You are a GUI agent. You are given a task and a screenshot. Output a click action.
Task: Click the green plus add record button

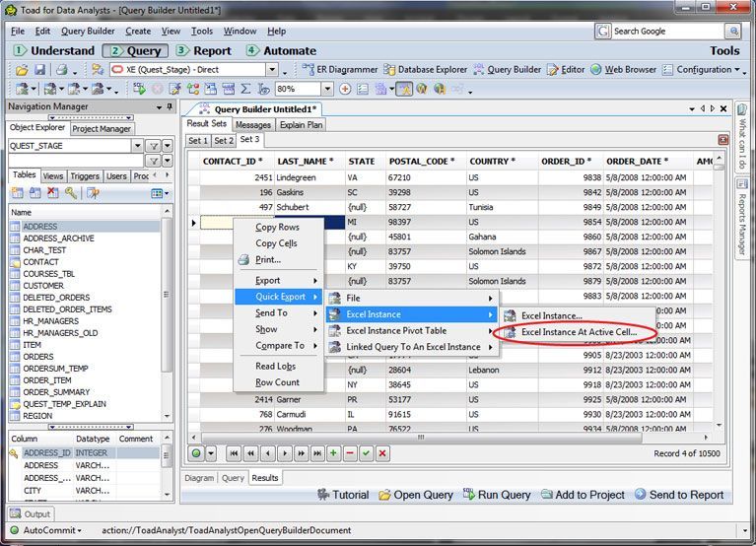(x=333, y=453)
